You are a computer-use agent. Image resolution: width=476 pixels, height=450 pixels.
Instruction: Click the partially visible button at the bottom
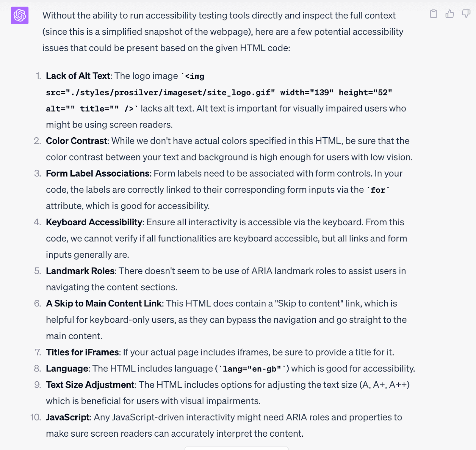point(237,448)
